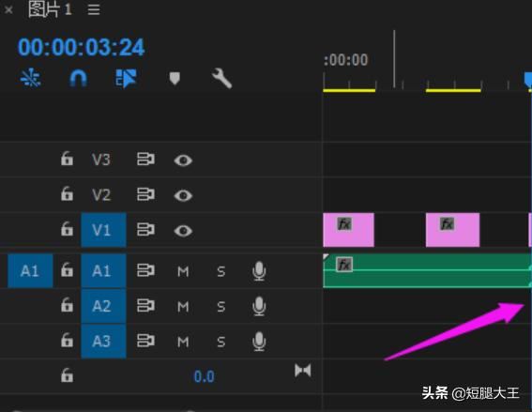Click the voice-over microphone on track A1
The width and height of the screenshot is (532, 412).
coord(259,271)
